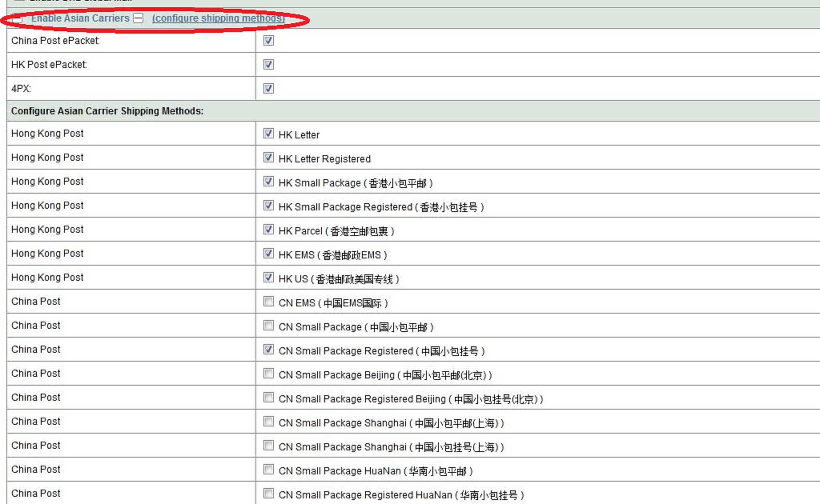The width and height of the screenshot is (820, 504).
Task: Click Hong Kong Post label beside HK Letter
Action: point(47,133)
